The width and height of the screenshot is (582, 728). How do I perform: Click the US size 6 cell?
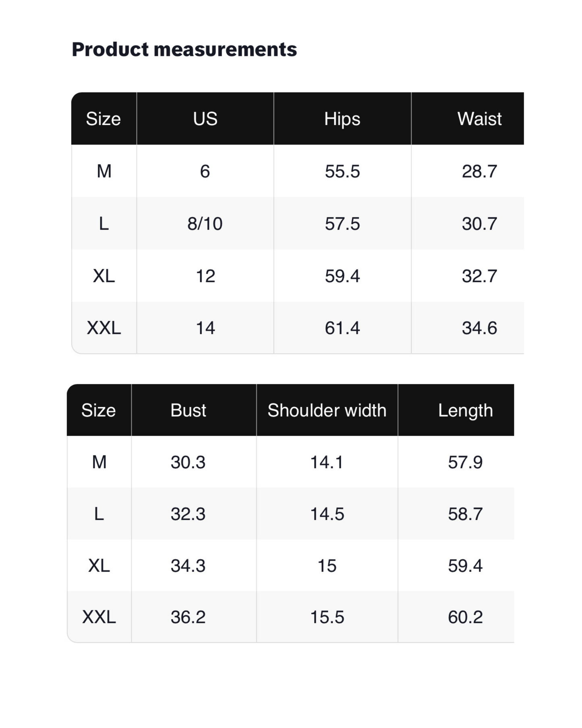(205, 171)
